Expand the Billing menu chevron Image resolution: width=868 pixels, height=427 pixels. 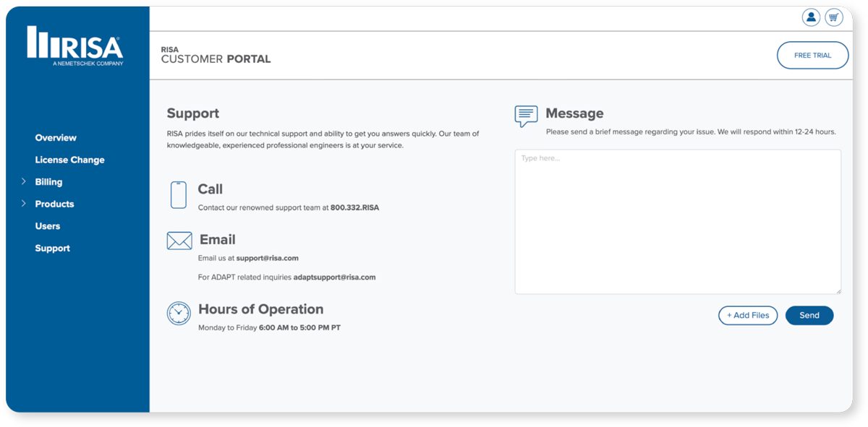click(23, 181)
